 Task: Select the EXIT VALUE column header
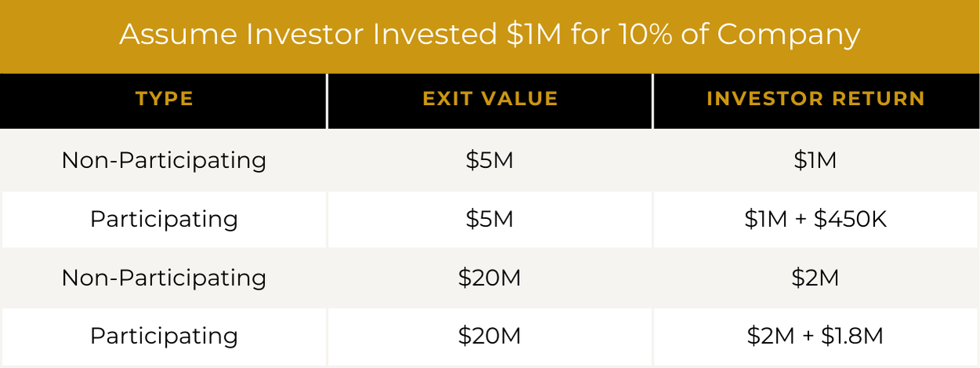coord(490,99)
